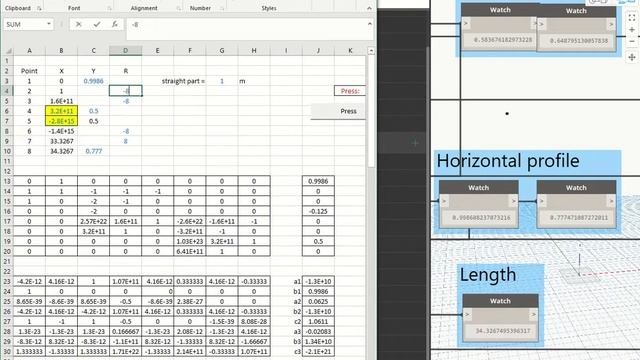Select the 'straight part =' label cell
This screenshot has width=640, height=360.
183,81
